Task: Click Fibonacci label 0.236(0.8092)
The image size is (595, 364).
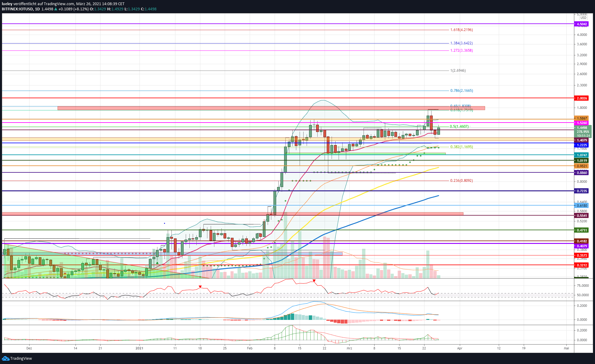Action: (x=461, y=181)
